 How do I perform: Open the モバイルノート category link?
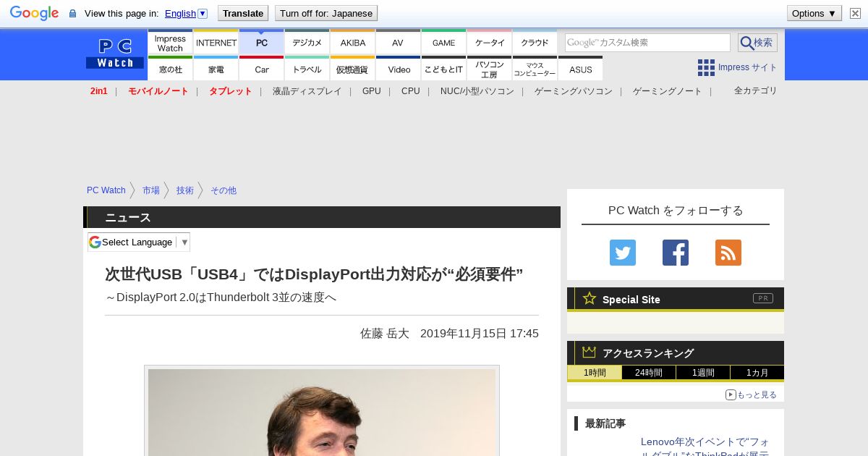(158, 91)
